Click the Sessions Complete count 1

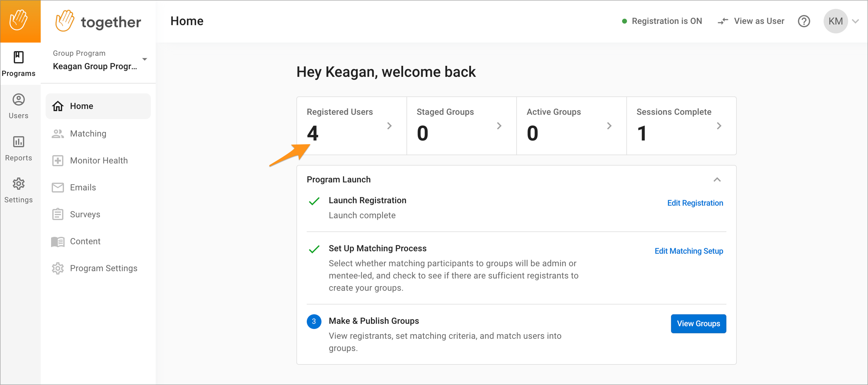[642, 133]
